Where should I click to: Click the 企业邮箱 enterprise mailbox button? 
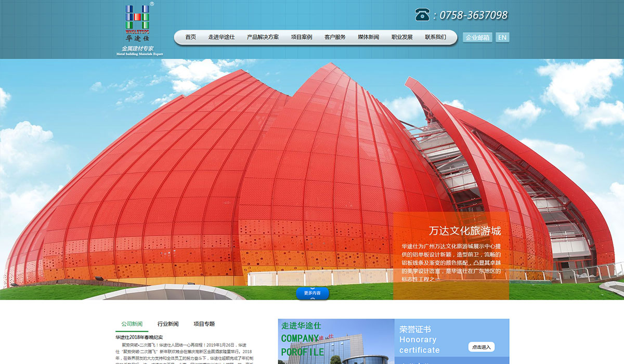point(477,37)
